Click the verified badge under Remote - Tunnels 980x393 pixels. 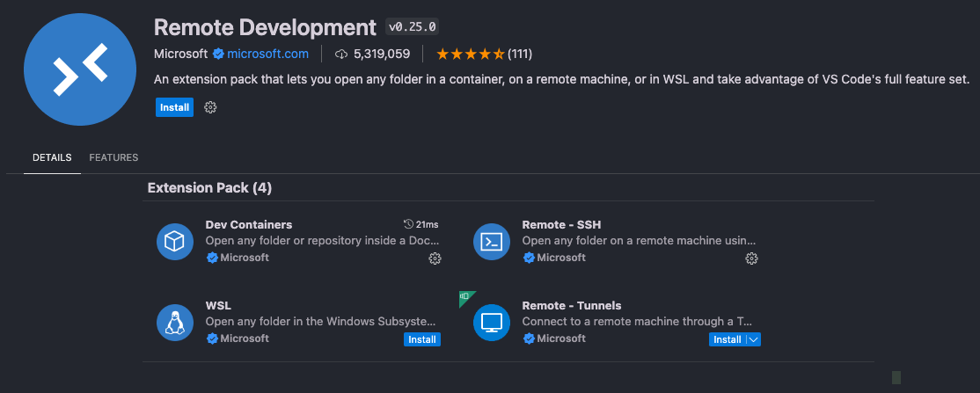(x=529, y=338)
